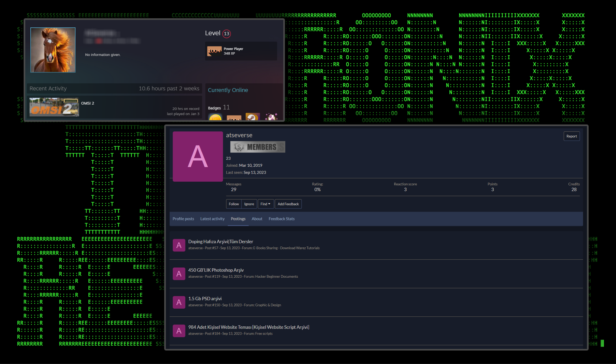Click the sparkling purple stars badge
The height and width of the screenshot is (364, 616).
[271, 117]
